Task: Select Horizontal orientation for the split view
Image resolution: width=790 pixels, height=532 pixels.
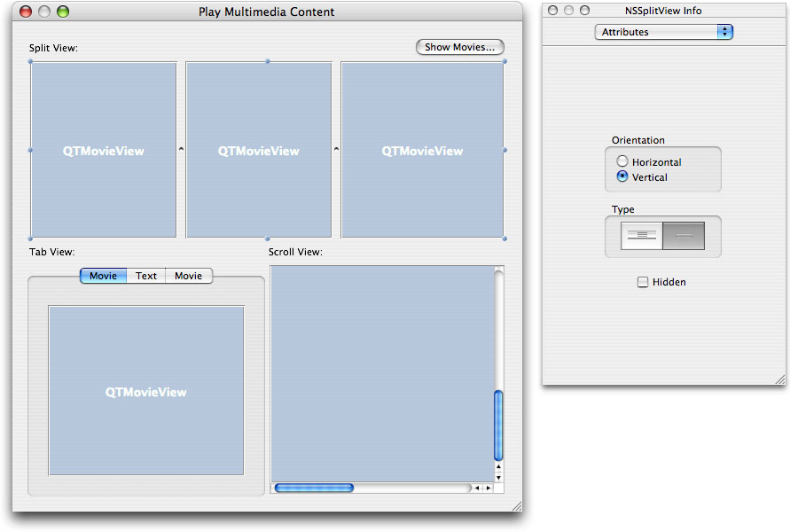Action: point(622,160)
